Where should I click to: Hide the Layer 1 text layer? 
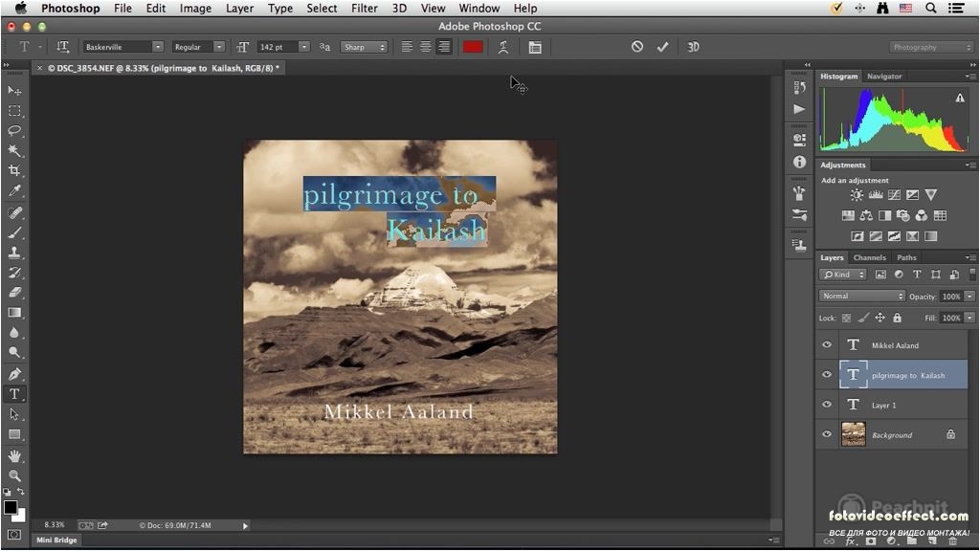click(x=827, y=405)
